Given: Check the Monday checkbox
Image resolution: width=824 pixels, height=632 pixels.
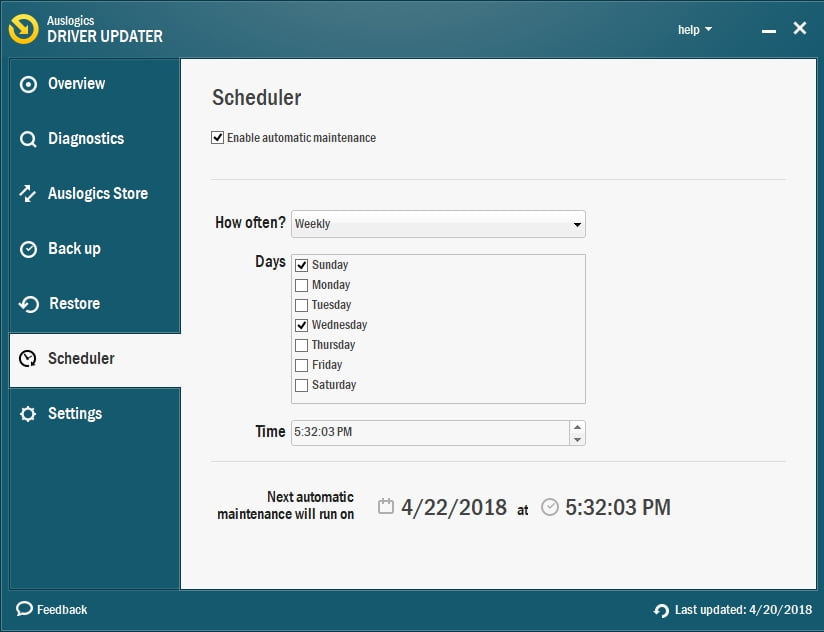Looking at the screenshot, I should point(302,285).
